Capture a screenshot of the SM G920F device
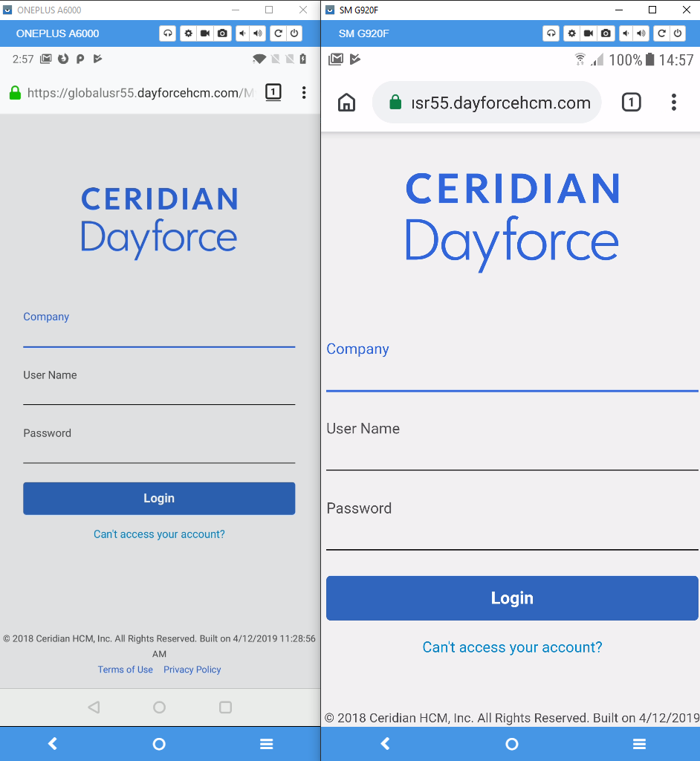The image size is (700, 761). (x=606, y=33)
